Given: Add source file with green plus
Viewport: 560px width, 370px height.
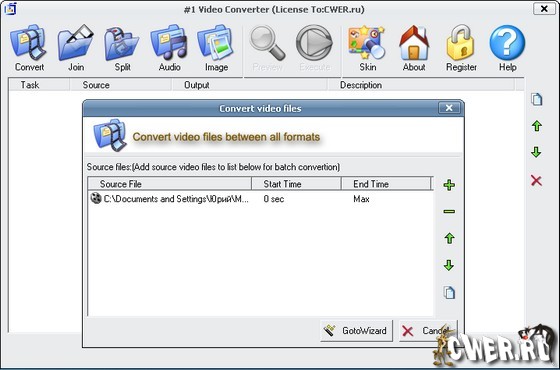Looking at the screenshot, I should pyautogui.click(x=449, y=185).
